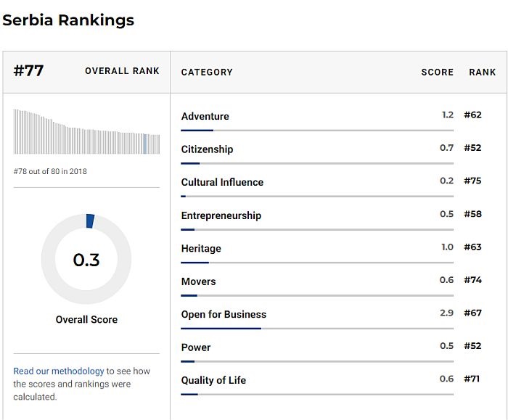Select the Entrepreneurship category
This screenshot has width=508, height=420.
[221, 215]
